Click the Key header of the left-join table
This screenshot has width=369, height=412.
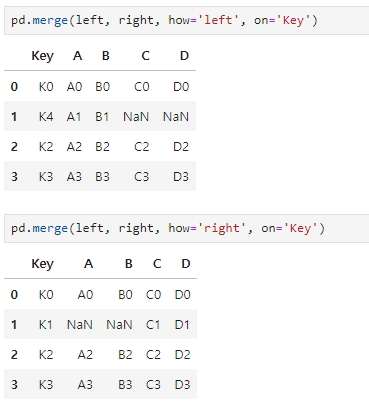pyautogui.click(x=42, y=56)
